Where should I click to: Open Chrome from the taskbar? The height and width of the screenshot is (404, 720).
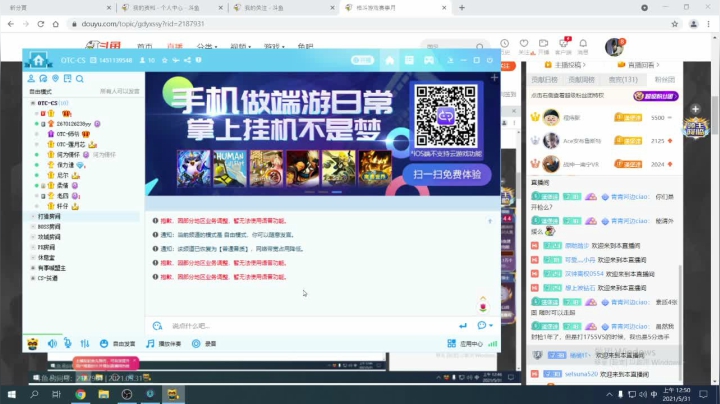pyautogui.click(x=80, y=394)
